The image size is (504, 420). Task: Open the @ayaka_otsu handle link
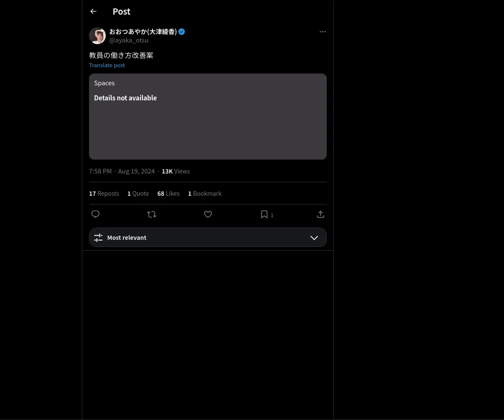click(x=129, y=40)
